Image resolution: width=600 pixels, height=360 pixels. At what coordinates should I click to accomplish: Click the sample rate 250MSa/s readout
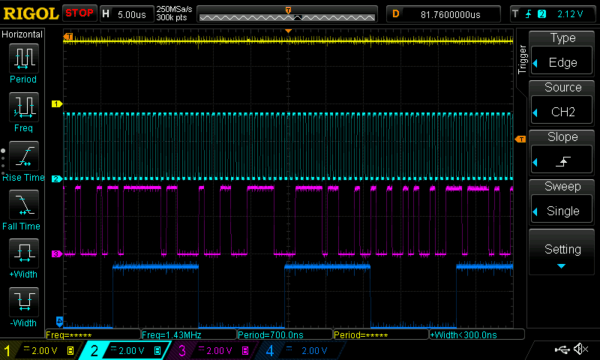[x=174, y=10]
